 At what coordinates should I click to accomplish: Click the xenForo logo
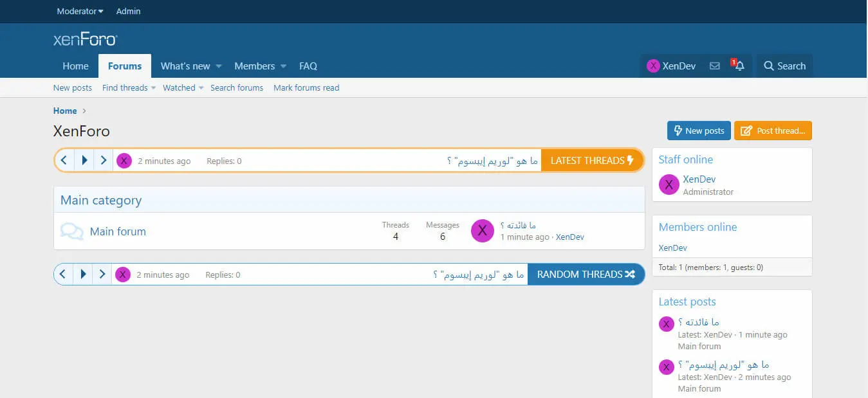(85, 40)
